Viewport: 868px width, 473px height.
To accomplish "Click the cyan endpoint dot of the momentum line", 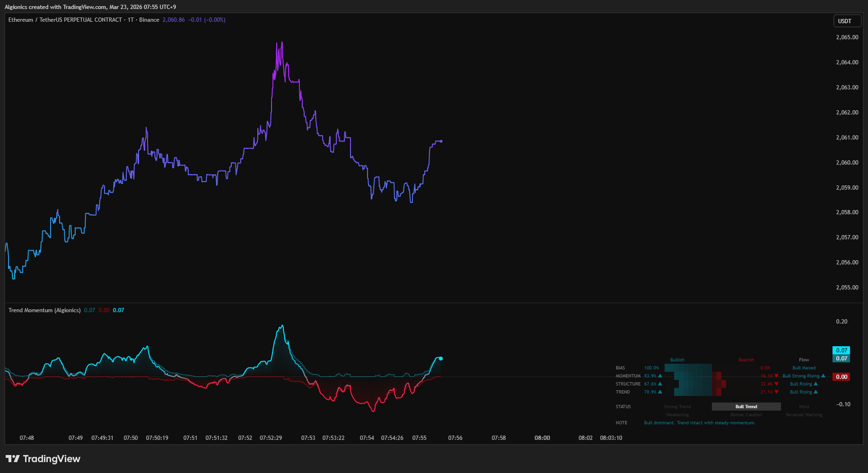I will tap(440, 359).
